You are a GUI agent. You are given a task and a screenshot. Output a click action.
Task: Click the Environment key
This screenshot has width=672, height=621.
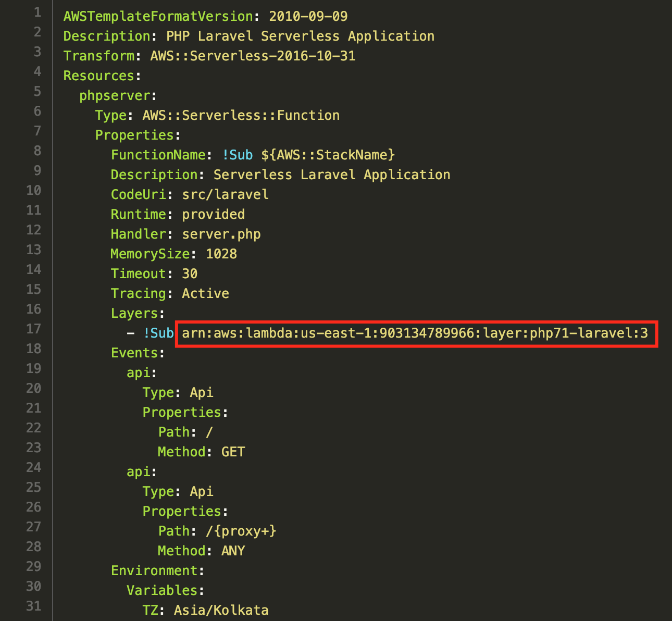pyautogui.click(x=154, y=570)
